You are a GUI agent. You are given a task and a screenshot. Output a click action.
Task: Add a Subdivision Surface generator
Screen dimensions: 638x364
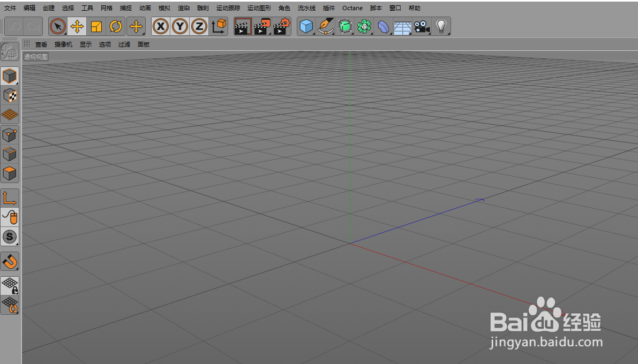point(345,27)
